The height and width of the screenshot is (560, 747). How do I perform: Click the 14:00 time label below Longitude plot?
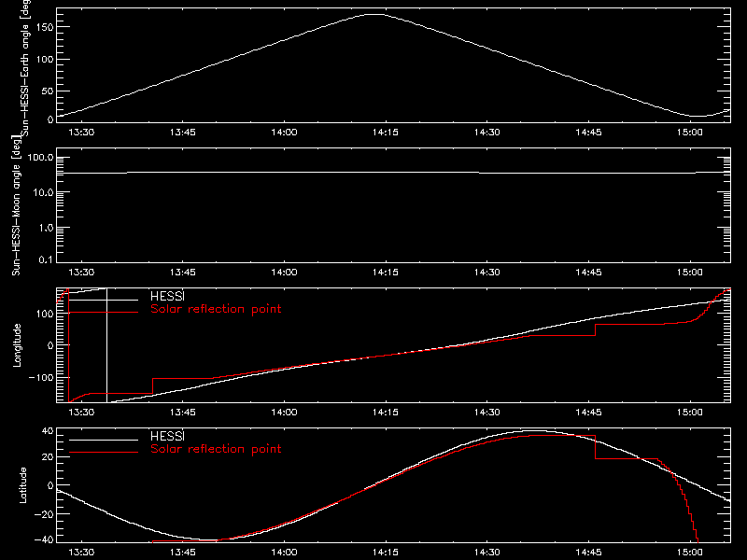coord(284,412)
